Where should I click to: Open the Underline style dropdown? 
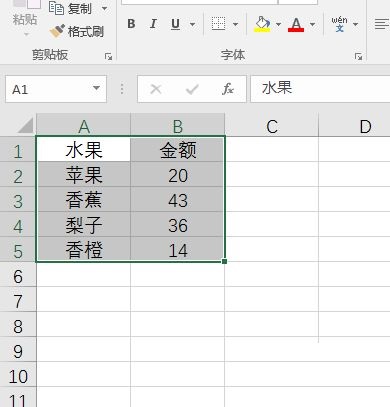click(x=192, y=24)
